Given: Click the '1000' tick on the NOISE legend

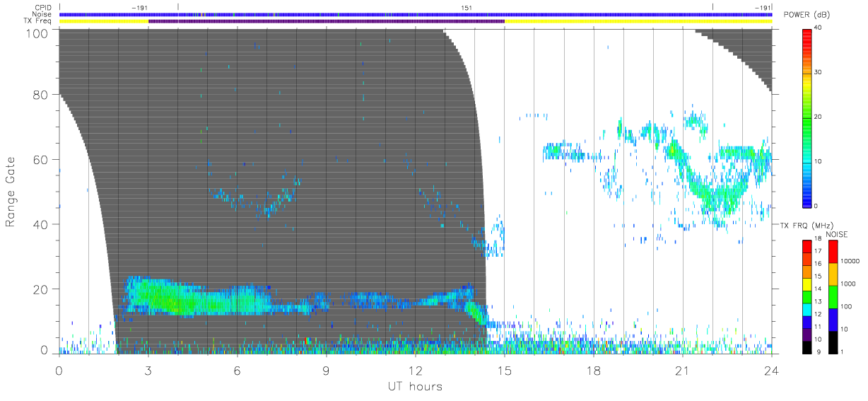Looking at the screenshot, I should click(848, 284).
